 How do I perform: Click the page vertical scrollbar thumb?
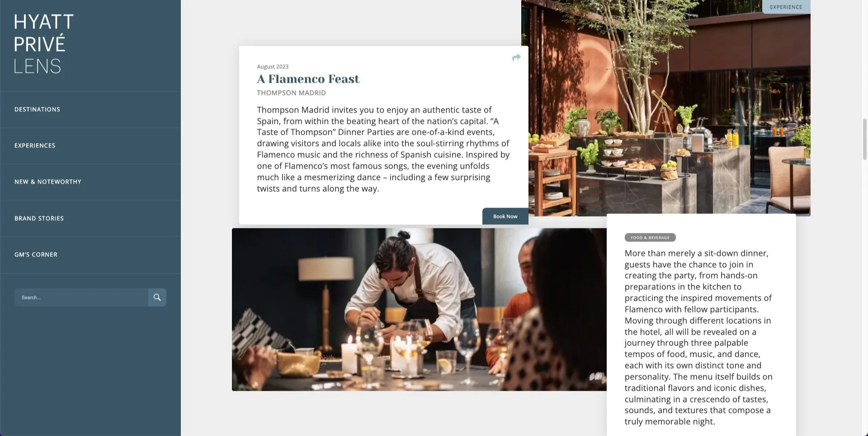[864, 139]
